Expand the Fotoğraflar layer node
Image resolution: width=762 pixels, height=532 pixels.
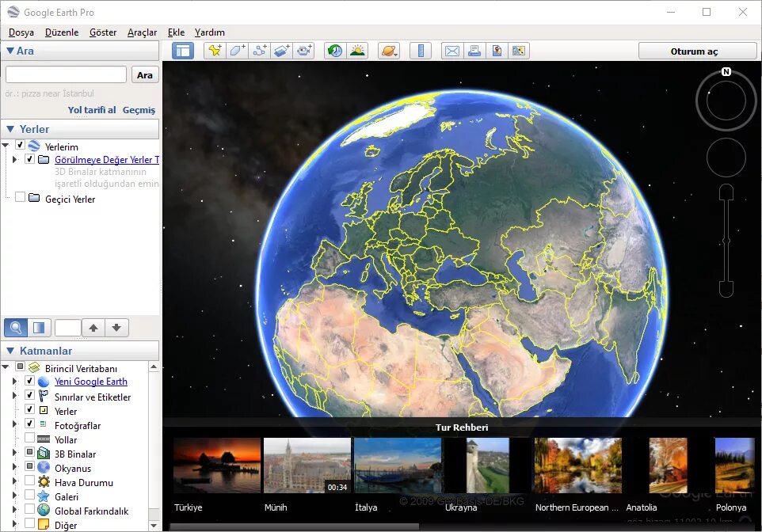click(x=14, y=424)
